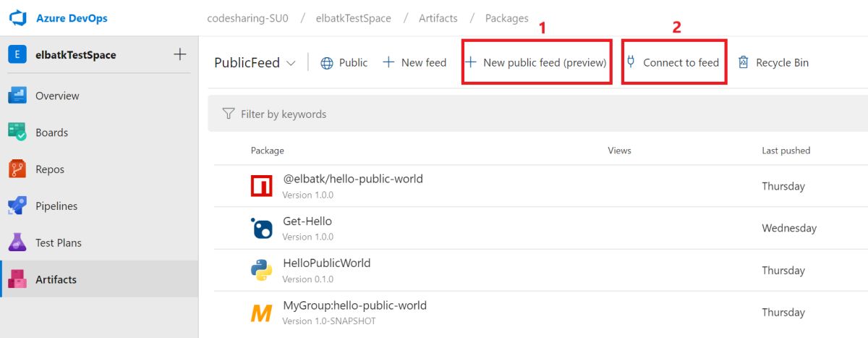Click the elbatkTestSpace project avatar icon
The width and height of the screenshot is (868, 338).
point(17,54)
